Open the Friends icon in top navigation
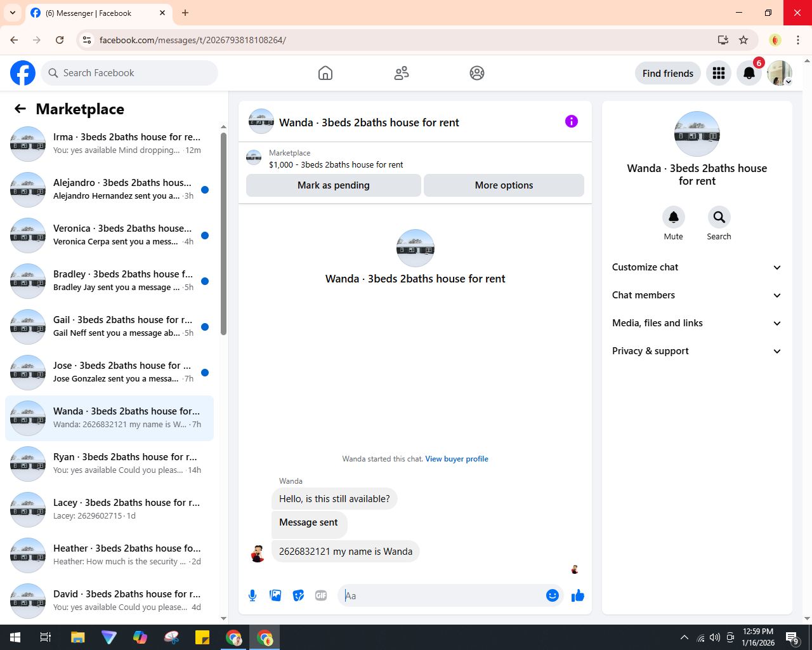This screenshot has width=812, height=650. tap(402, 73)
